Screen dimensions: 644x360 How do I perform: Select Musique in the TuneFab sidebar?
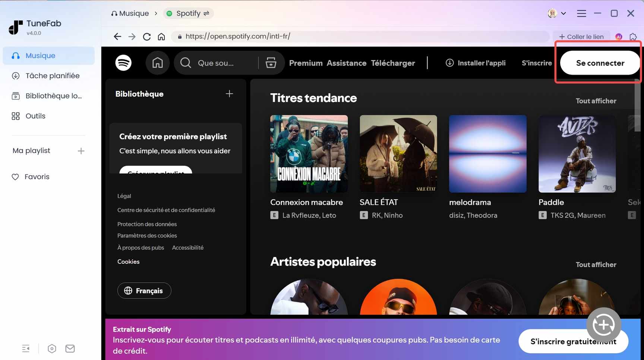tap(40, 55)
